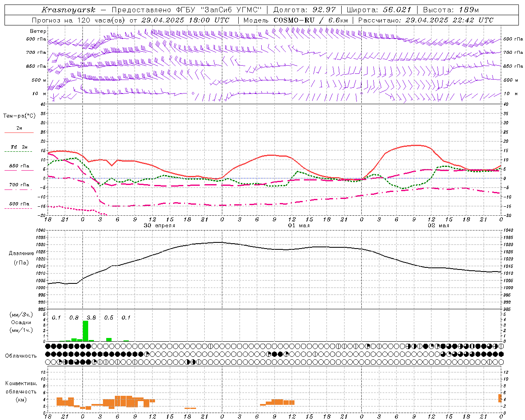The width and height of the screenshot is (525, 420).
Task: Click the '(км)' units label
Action: point(21,399)
